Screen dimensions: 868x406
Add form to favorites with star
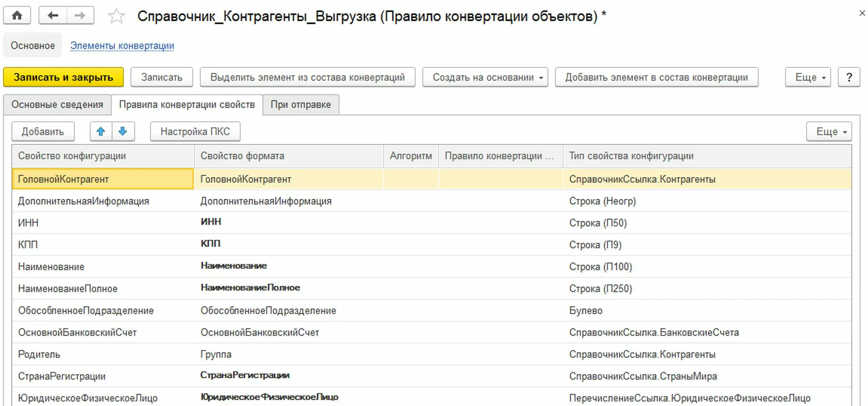(x=116, y=16)
